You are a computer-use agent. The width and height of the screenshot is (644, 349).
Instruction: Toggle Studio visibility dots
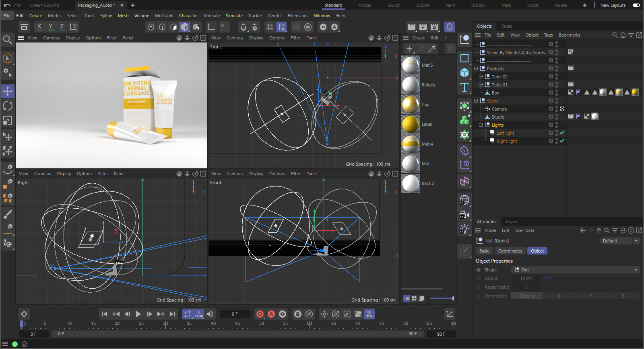click(557, 117)
